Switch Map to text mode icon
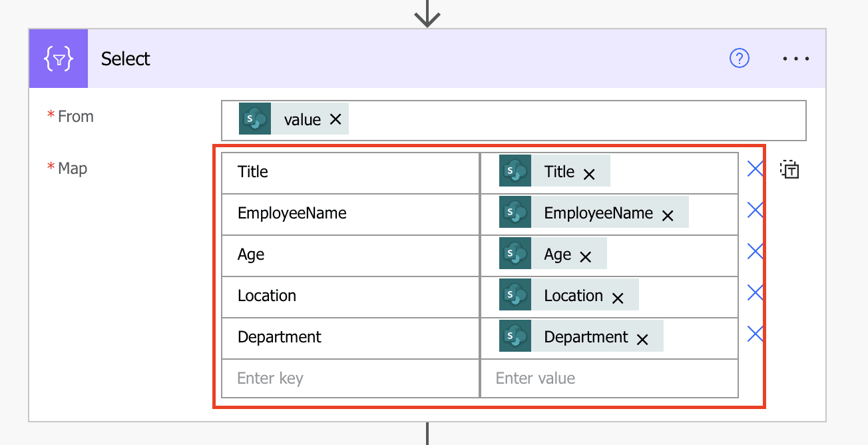The height and width of the screenshot is (445, 868). point(789,170)
